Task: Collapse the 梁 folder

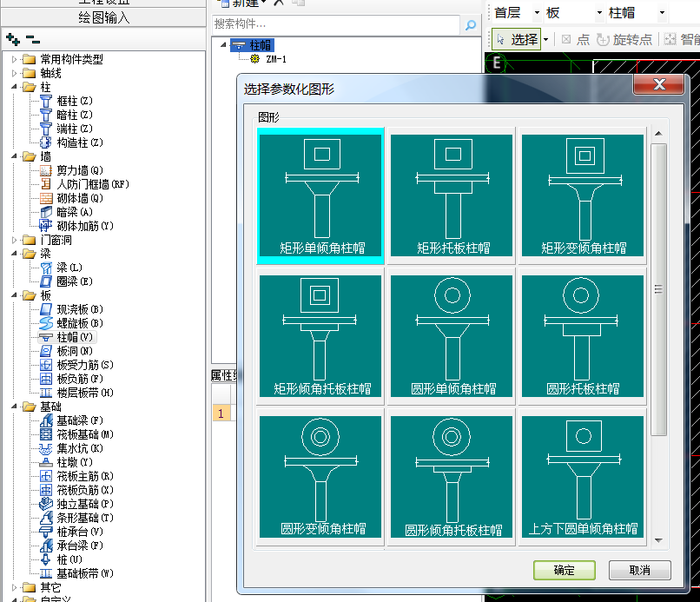Action: (14, 254)
